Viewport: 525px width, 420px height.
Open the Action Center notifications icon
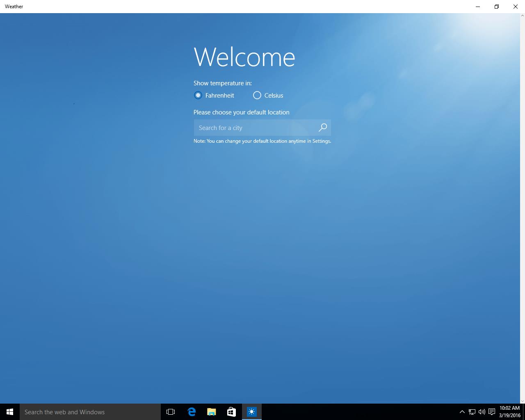pyautogui.click(x=492, y=412)
